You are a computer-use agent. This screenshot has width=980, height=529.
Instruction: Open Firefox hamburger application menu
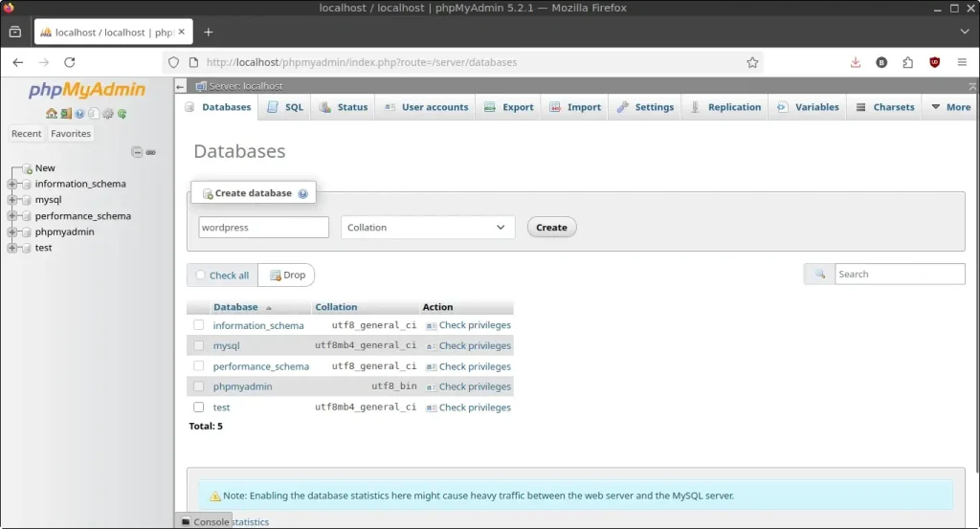coord(962,62)
